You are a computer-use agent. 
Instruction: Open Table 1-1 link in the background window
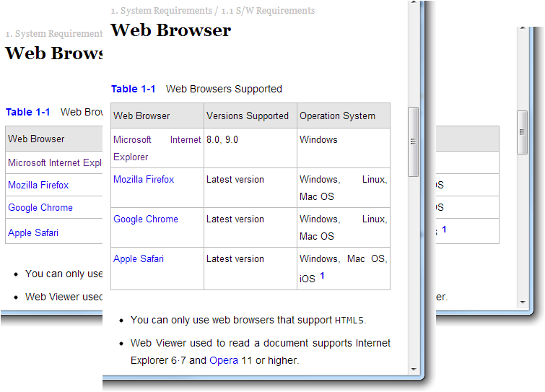(28, 112)
